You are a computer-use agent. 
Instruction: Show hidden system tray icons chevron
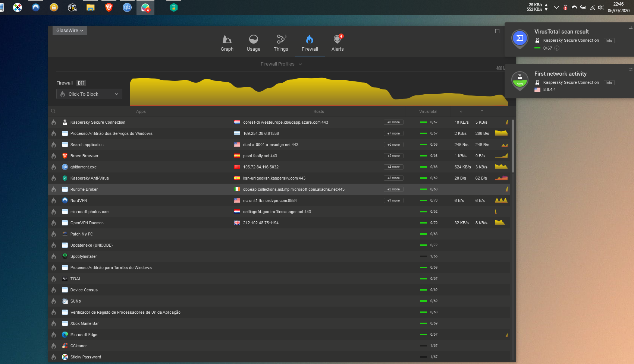(556, 7)
